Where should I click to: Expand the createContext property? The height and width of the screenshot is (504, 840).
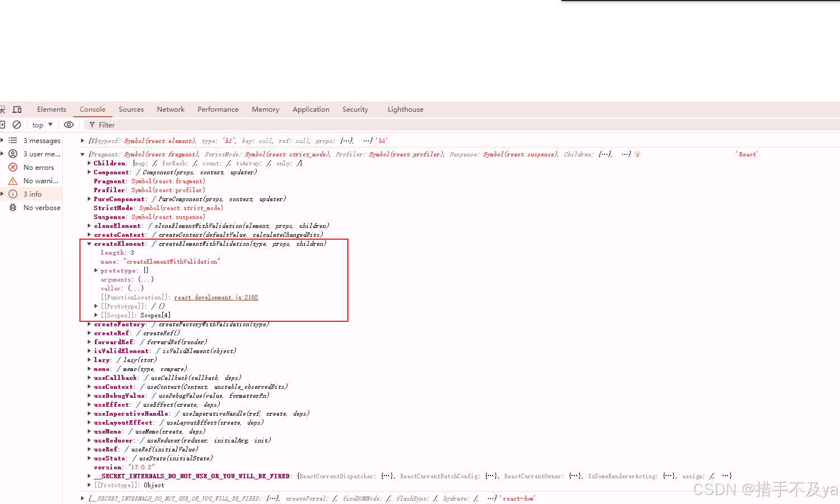point(89,235)
